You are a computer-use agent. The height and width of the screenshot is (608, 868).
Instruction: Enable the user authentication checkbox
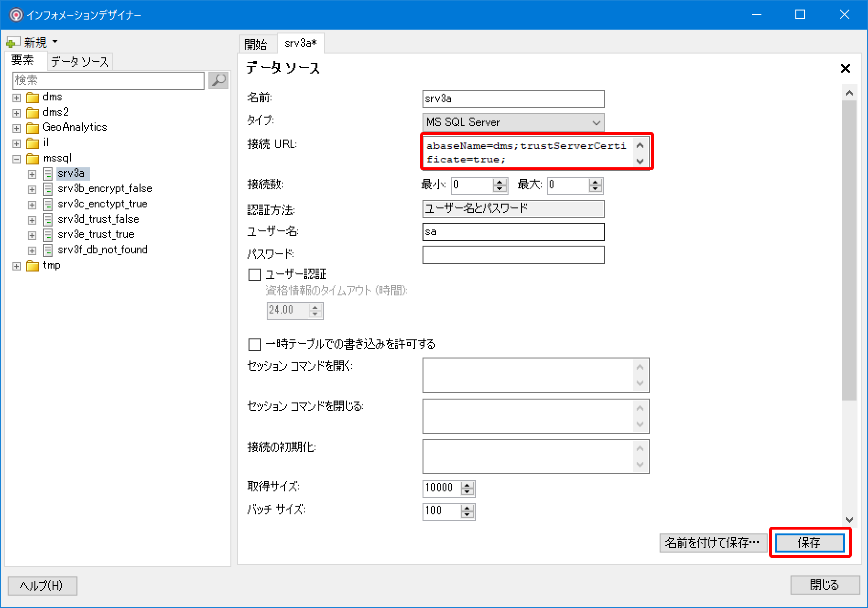pos(255,275)
